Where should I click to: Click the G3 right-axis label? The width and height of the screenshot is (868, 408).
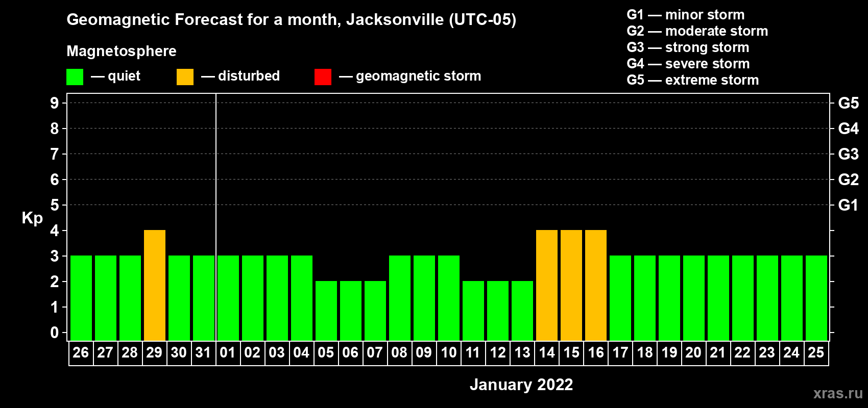848,154
